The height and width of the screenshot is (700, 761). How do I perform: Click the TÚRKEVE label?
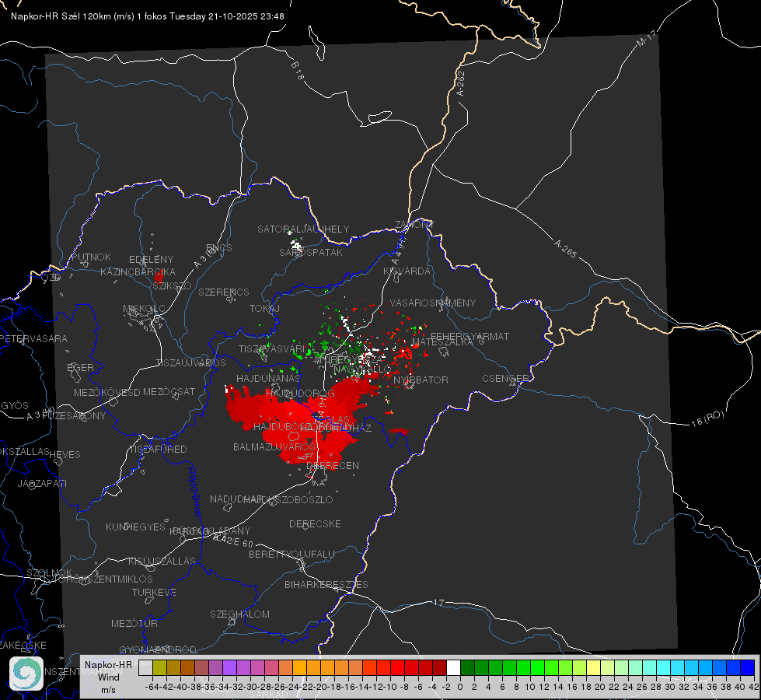155,592
